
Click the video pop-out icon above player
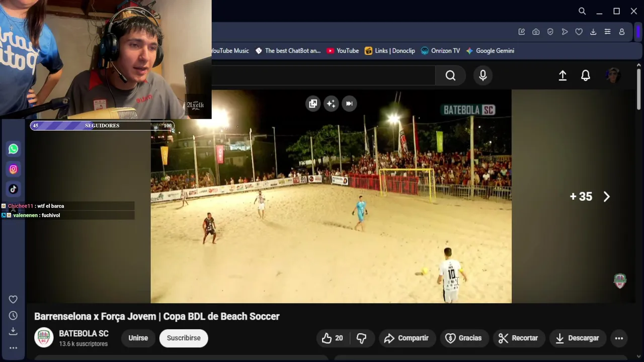point(313,104)
